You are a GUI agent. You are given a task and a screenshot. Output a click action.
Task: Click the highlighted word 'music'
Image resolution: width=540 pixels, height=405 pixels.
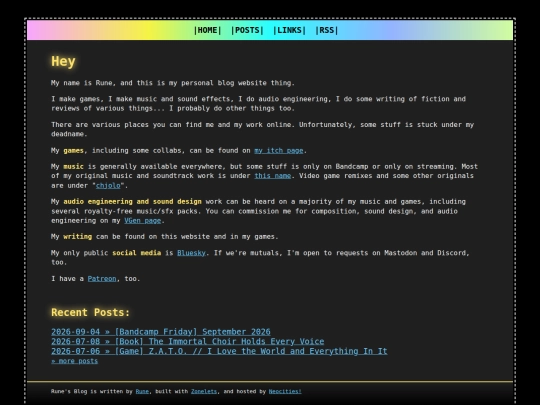click(73, 167)
